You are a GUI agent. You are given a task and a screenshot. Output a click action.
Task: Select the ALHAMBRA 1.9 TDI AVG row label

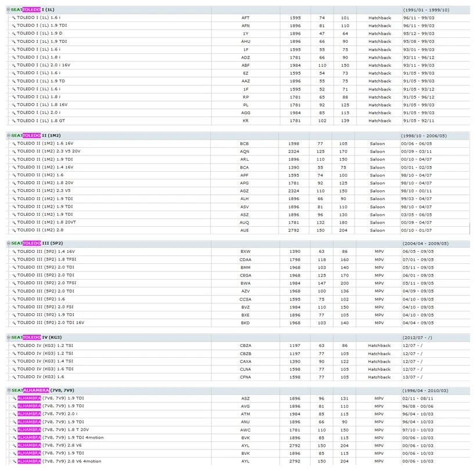click(51, 406)
